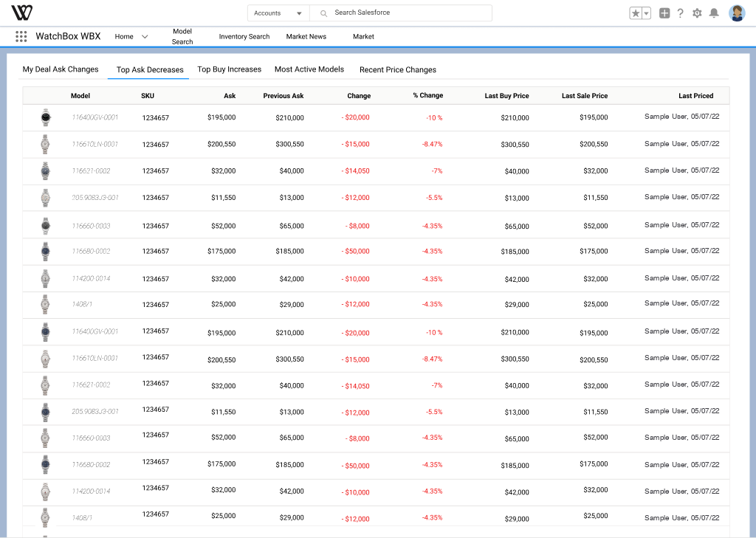
Task: Open the setup gear icon
Action: pyautogui.click(x=697, y=13)
